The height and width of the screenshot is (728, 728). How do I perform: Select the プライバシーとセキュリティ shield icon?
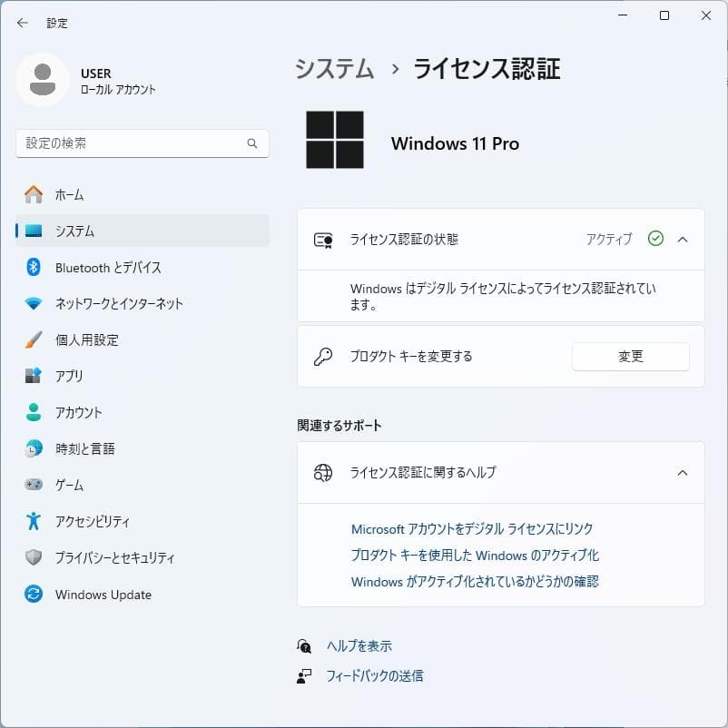point(34,558)
